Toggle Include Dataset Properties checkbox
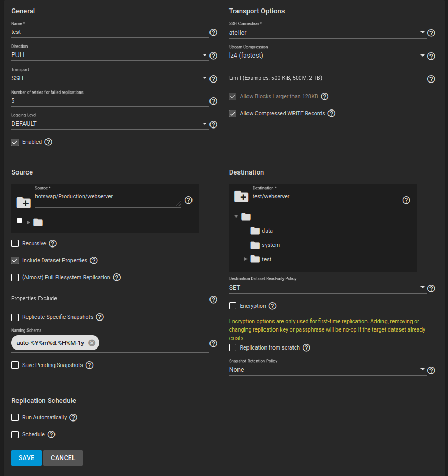Viewport: 448px width, 476px height. point(15,261)
